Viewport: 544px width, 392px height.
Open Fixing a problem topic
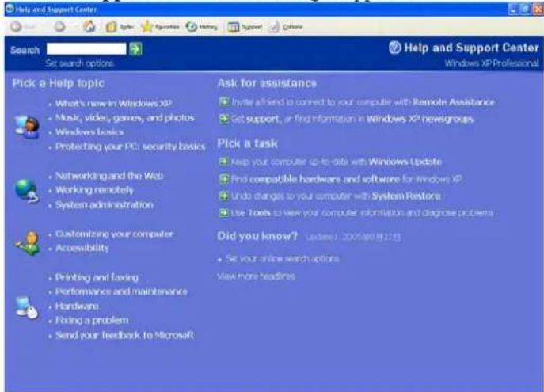coord(92,320)
